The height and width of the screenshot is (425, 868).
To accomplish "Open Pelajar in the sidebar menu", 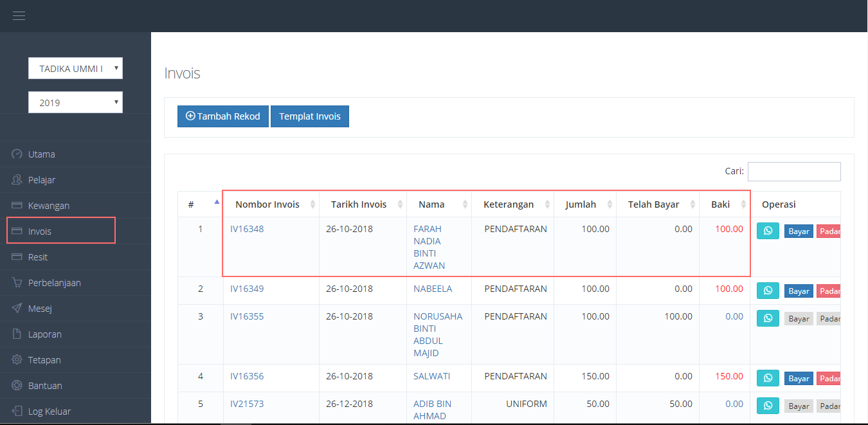I will (42, 180).
